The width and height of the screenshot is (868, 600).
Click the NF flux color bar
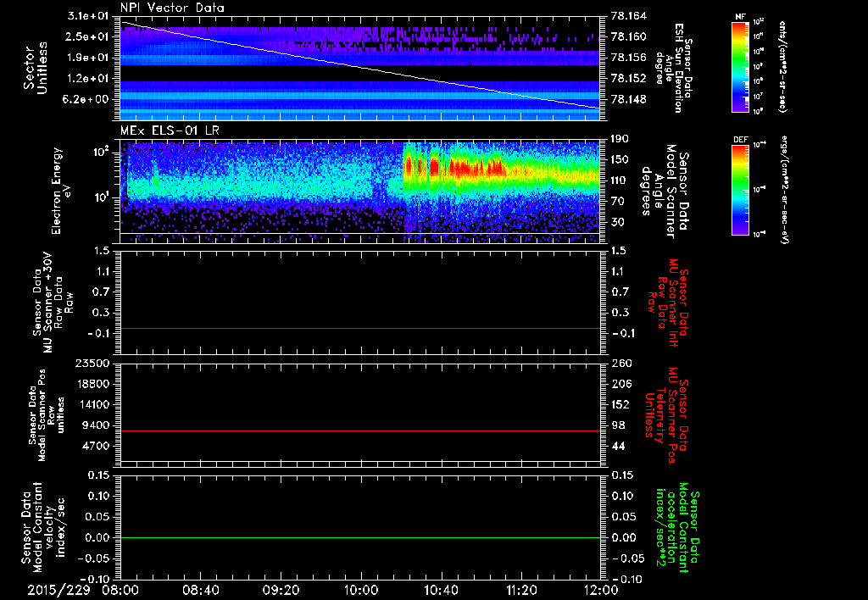pos(740,67)
